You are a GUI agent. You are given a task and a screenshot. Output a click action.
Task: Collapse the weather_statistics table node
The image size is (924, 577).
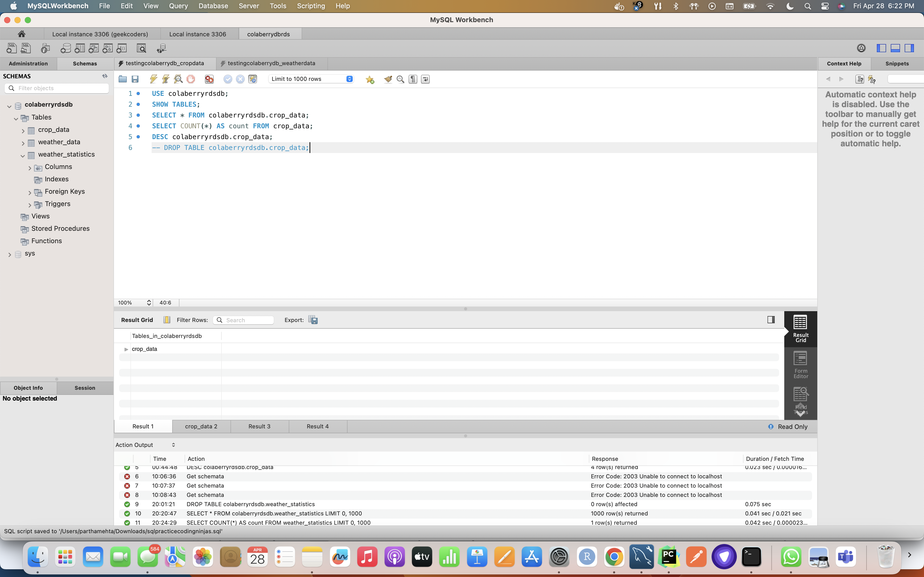coord(23,156)
